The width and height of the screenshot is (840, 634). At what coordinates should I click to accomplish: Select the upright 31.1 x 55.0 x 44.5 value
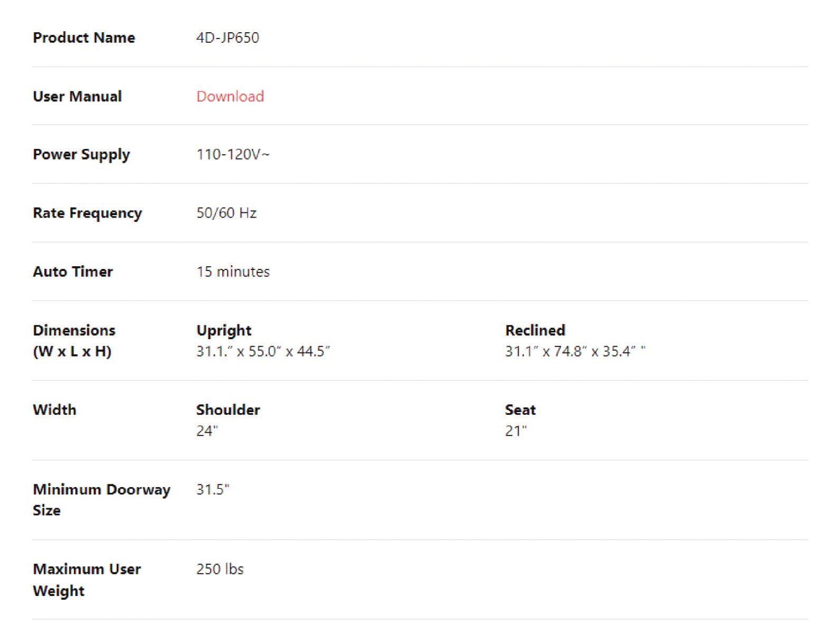(x=263, y=351)
